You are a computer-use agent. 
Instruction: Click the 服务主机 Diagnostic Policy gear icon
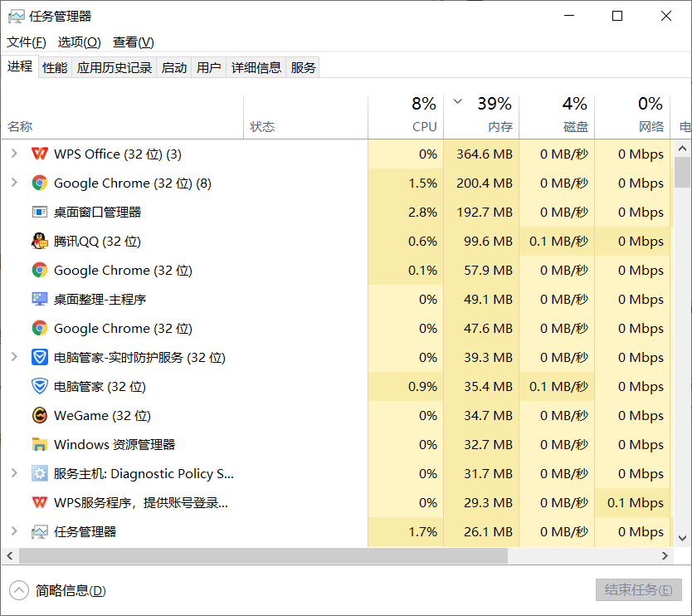(x=40, y=473)
